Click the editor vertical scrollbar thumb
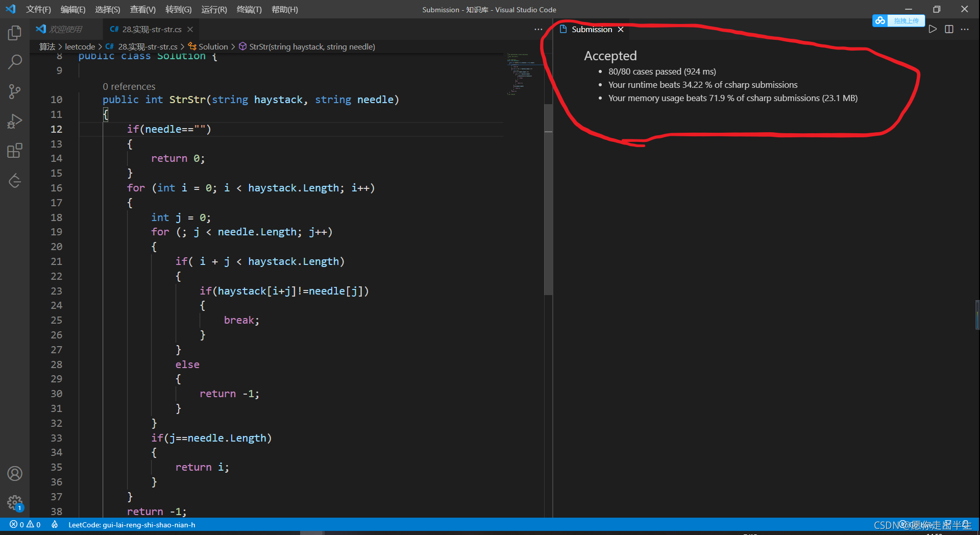 coord(548,200)
